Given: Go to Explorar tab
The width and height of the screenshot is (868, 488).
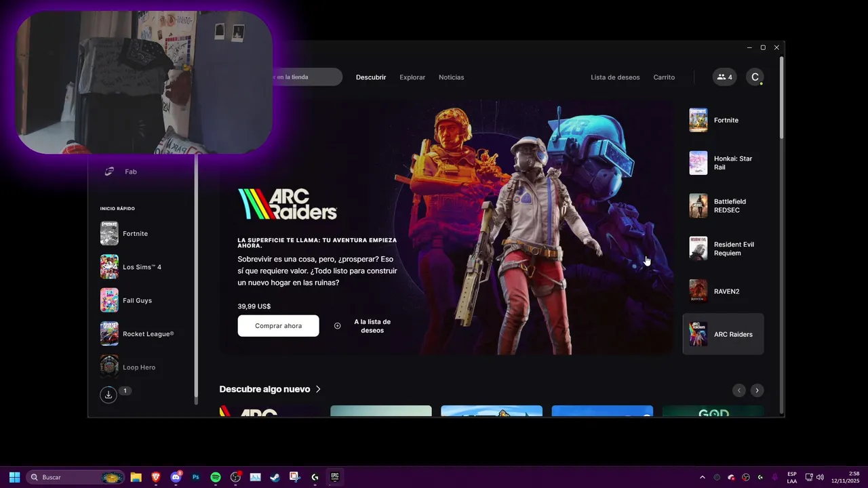Looking at the screenshot, I should coord(412,77).
